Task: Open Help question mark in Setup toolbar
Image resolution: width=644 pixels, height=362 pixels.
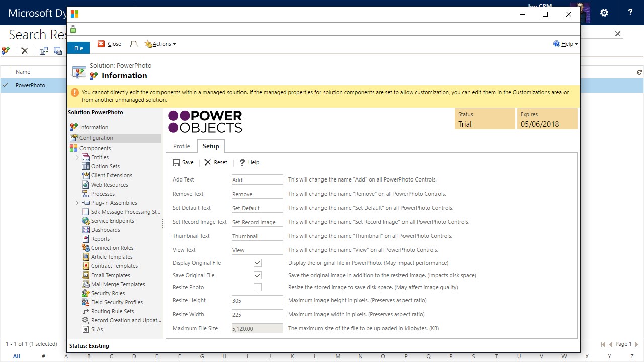Action: point(242,163)
